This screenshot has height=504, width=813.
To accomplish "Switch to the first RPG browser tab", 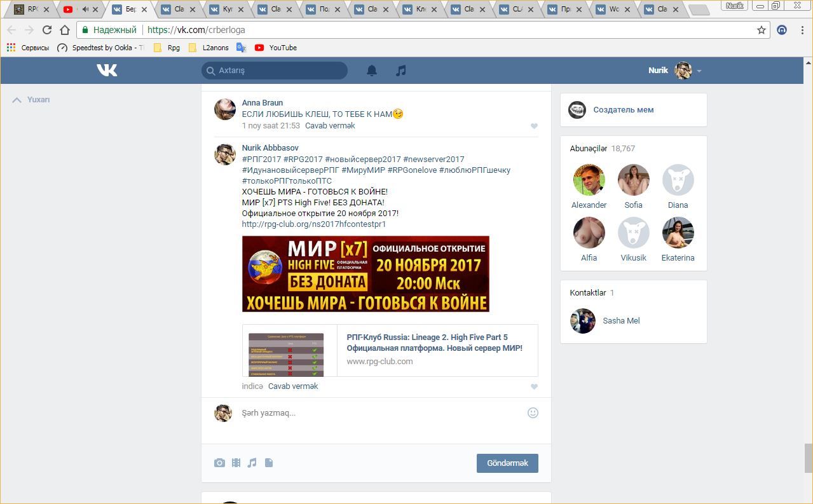I will click(x=32, y=10).
